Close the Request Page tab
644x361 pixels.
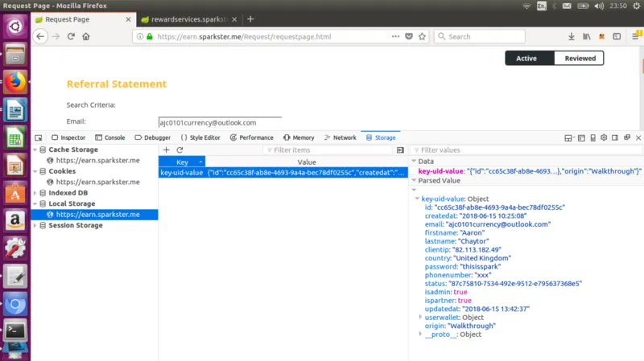tap(128, 19)
